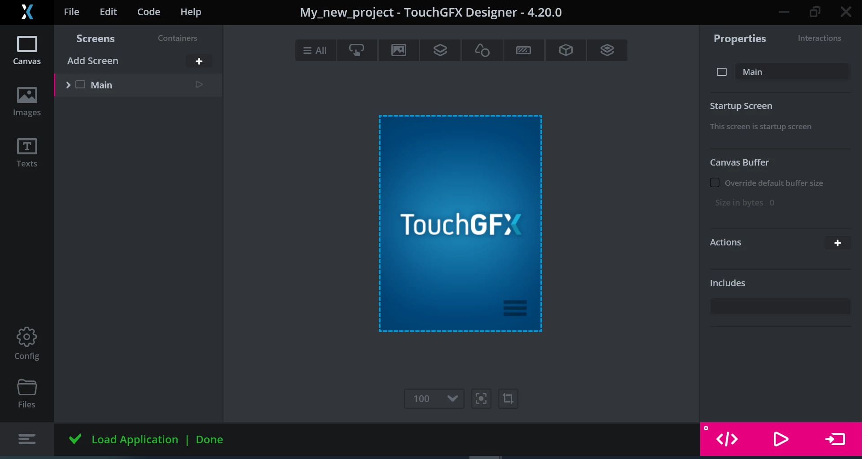Switch to the Screens tab
Viewport: 868px width, 459px height.
click(x=95, y=39)
